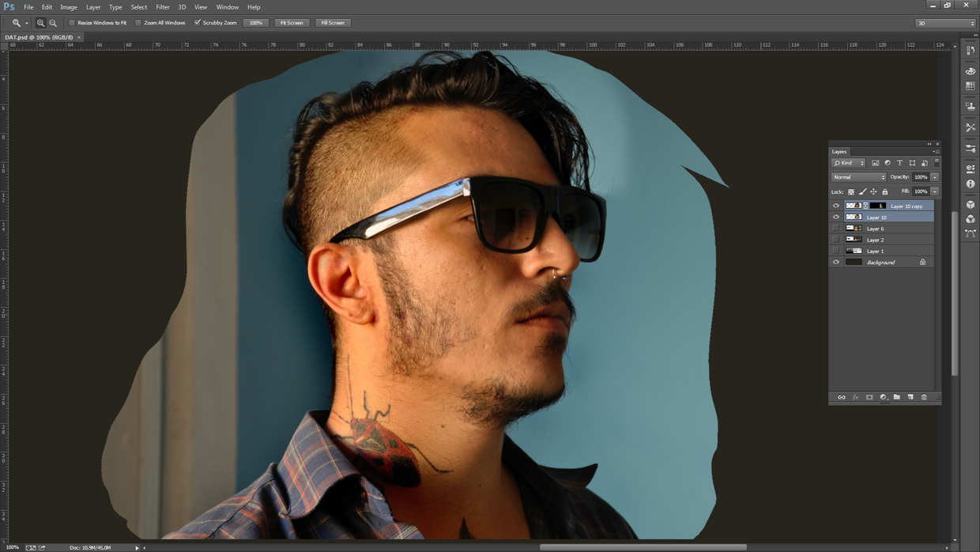
Task: Show the Layer 6 visibility eye
Action: coord(835,228)
